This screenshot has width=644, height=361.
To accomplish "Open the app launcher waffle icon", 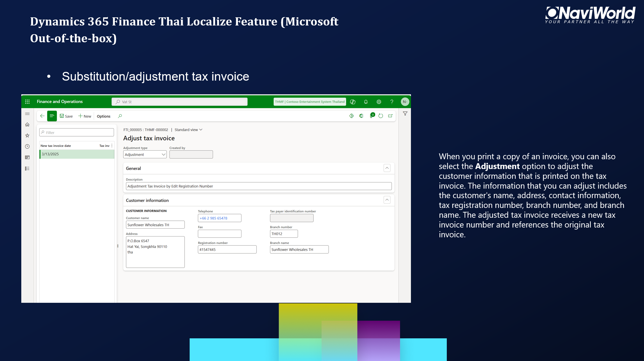I will (27, 102).
